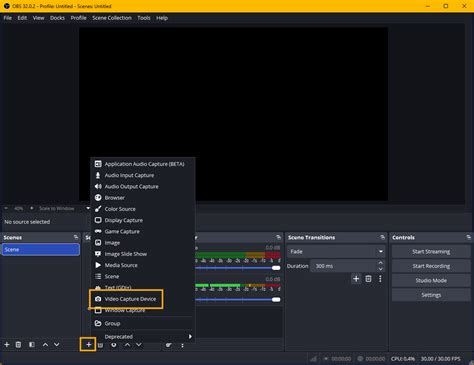Undock the Scenes panel via its float icon
This screenshot has height=365, width=474.
pos(76,237)
